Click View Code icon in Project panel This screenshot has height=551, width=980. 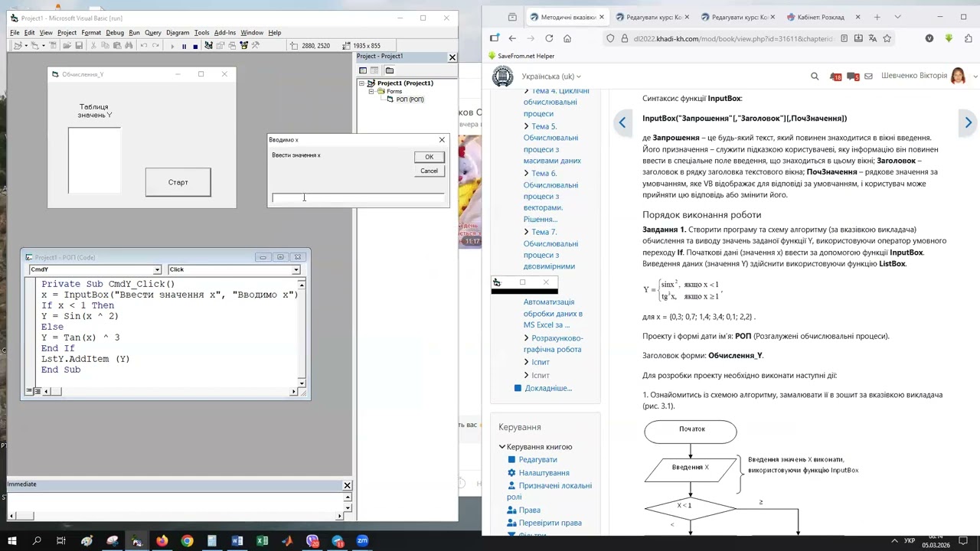363,70
